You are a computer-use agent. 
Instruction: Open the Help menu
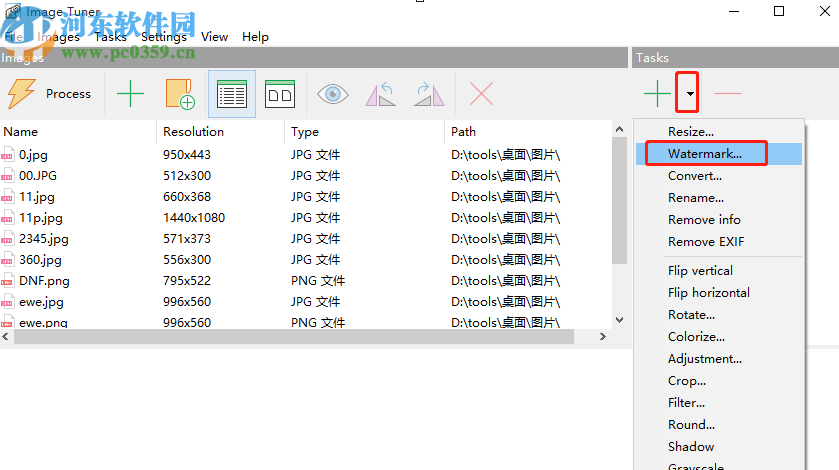[255, 37]
